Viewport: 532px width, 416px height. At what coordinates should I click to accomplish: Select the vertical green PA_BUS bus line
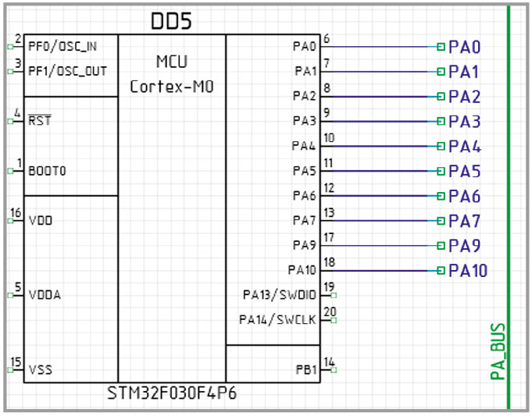pyautogui.click(x=509, y=208)
